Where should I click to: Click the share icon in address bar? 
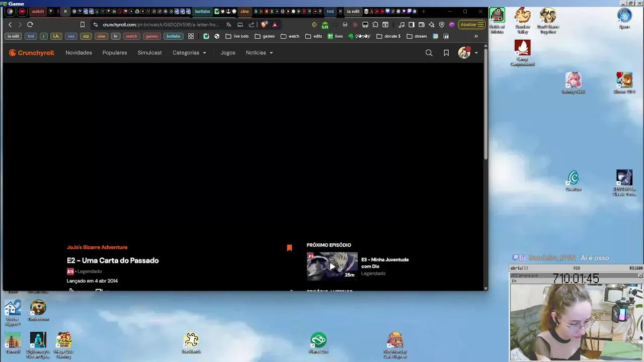(252, 25)
